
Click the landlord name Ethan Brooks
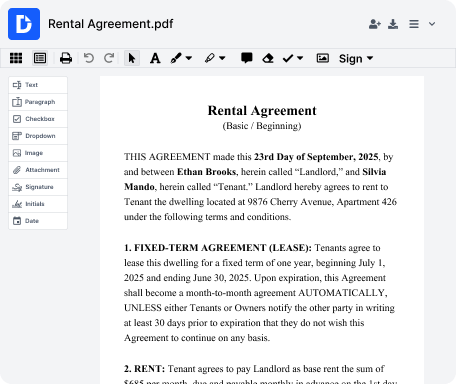point(206,172)
